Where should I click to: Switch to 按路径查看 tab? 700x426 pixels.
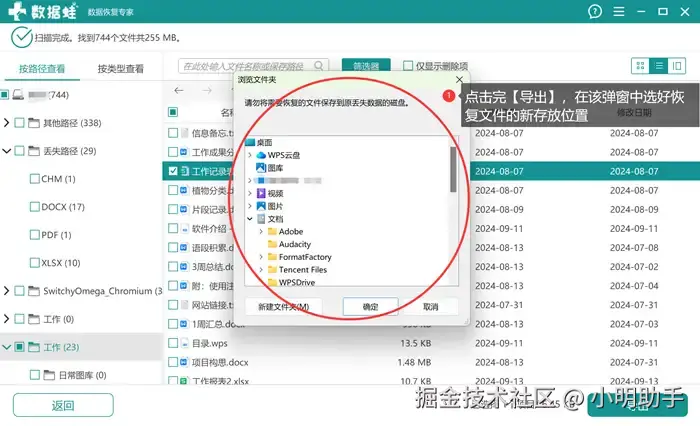42,69
